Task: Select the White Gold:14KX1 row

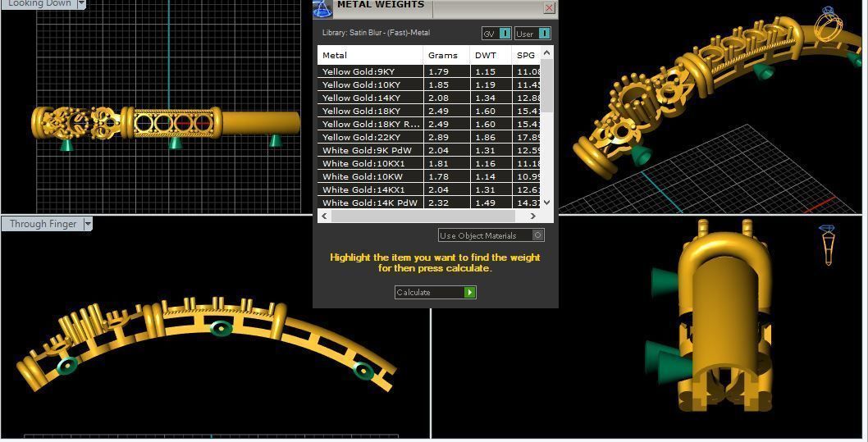Action: (x=429, y=189)
